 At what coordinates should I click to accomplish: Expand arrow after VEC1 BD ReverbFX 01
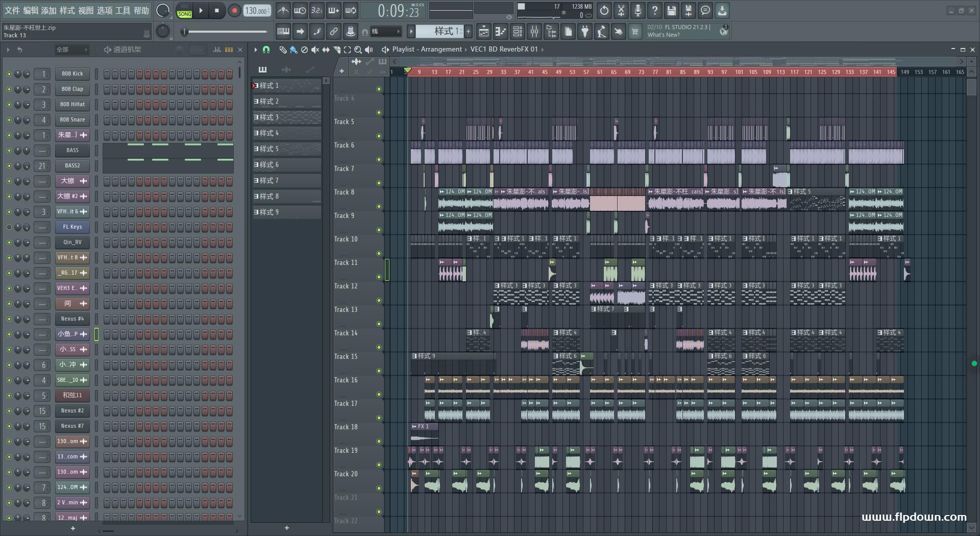pos(542,50)
